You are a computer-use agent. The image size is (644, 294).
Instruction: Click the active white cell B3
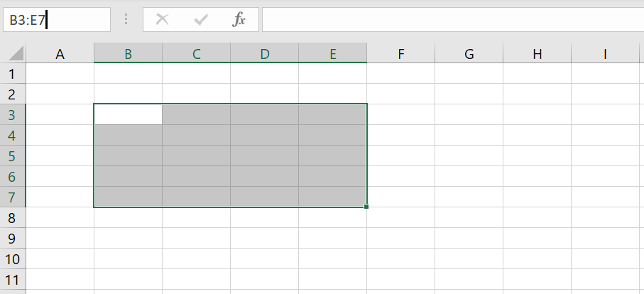[x=128, y=114]
